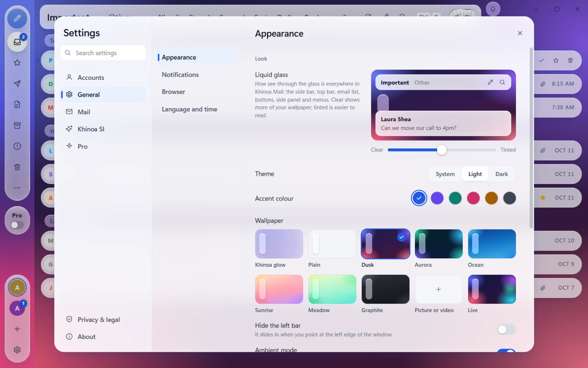588x368 pixels.
Task: Select the Dark theme option
Action: pos(502,174)
